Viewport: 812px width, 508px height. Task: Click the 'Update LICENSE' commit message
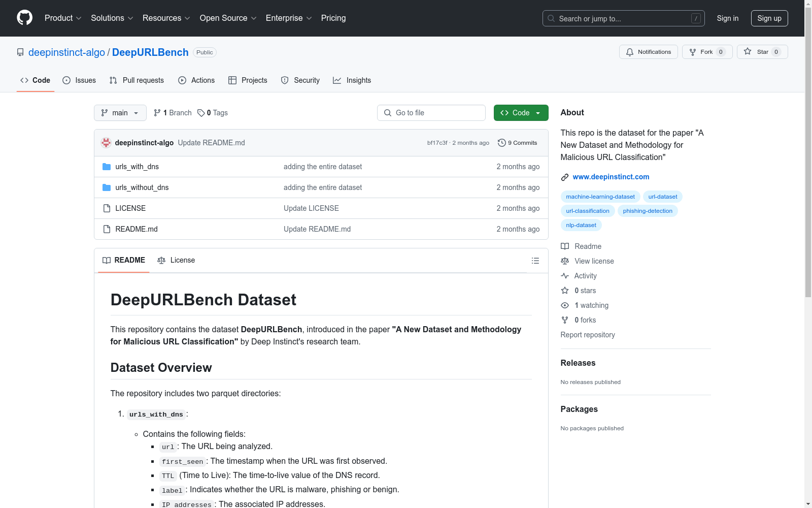point(311,208)
